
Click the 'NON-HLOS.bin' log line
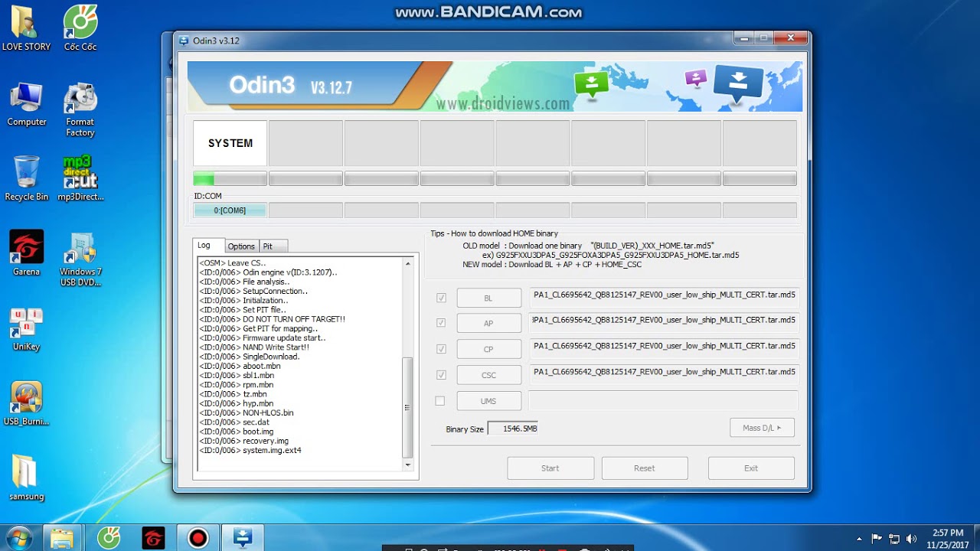pyautogui.click(x=247, y=412)
